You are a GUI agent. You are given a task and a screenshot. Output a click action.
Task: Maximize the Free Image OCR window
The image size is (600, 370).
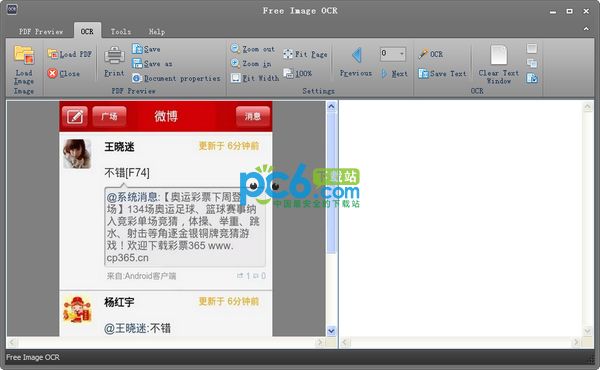click(x=569, y=11)
